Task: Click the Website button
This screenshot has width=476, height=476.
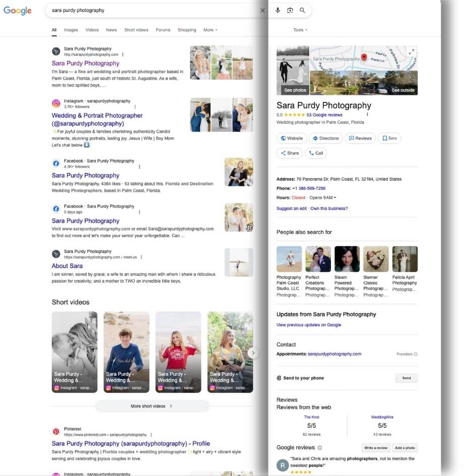Action: coord(292,139)
